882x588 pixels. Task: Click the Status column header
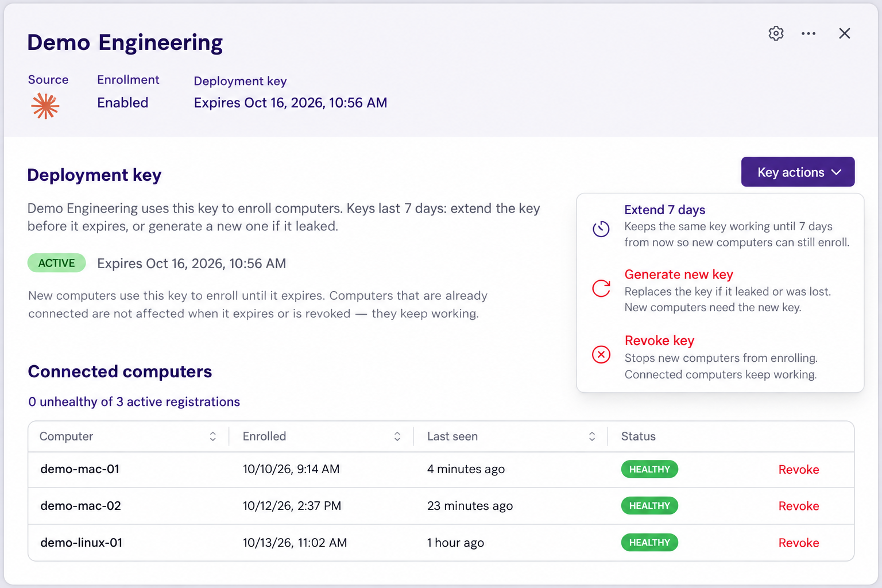[x=638, y=436]
